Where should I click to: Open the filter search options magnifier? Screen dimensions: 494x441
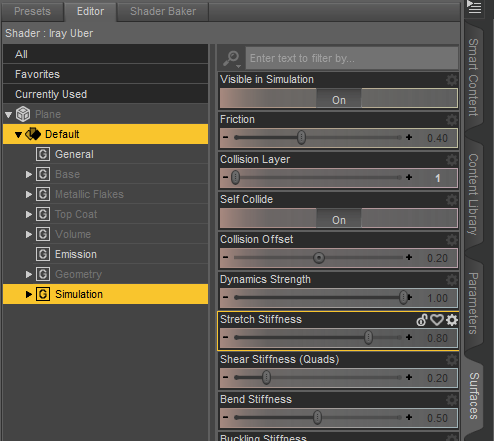click(231, 59)
